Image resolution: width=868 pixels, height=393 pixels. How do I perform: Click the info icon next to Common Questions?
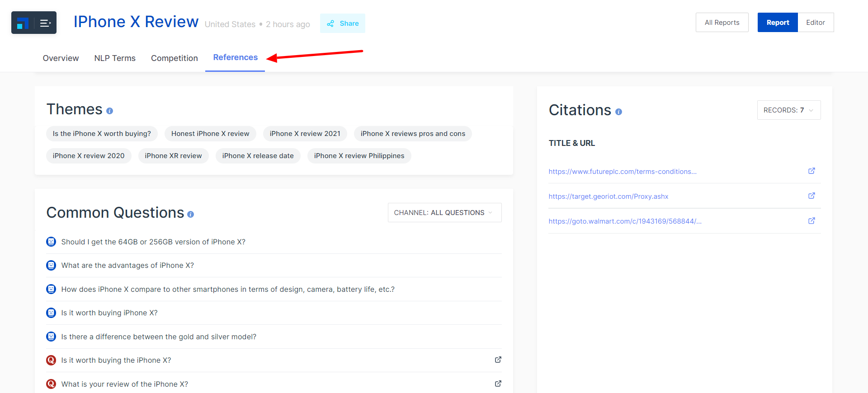tap(190, 215)
